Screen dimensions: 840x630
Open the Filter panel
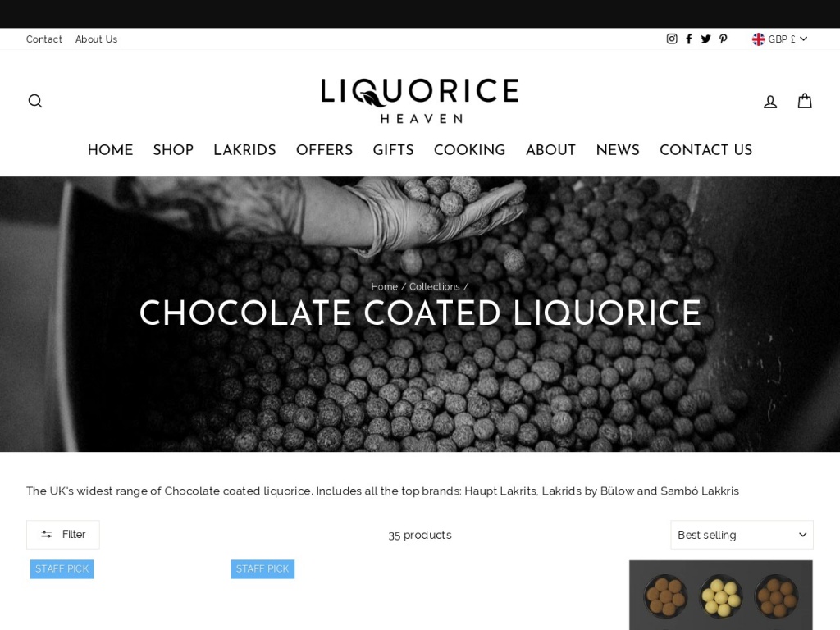click(62, 535)
